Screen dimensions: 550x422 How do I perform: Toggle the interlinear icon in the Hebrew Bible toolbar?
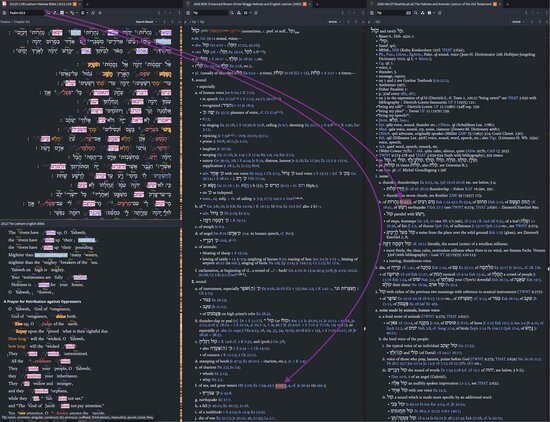63,13
